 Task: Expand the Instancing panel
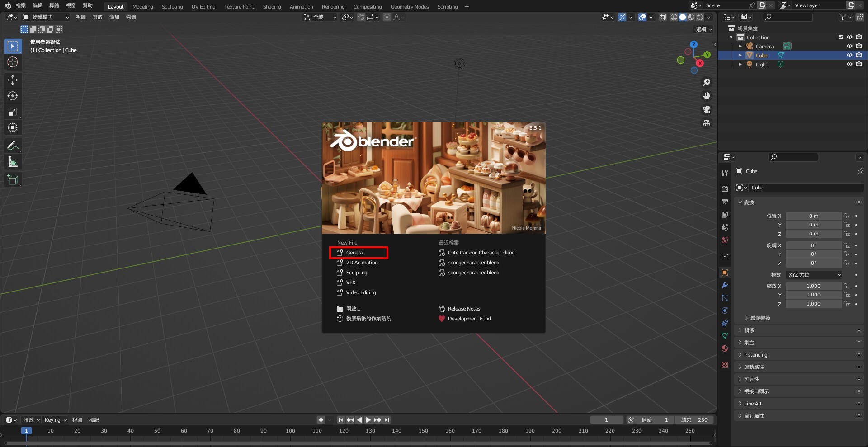755,355
